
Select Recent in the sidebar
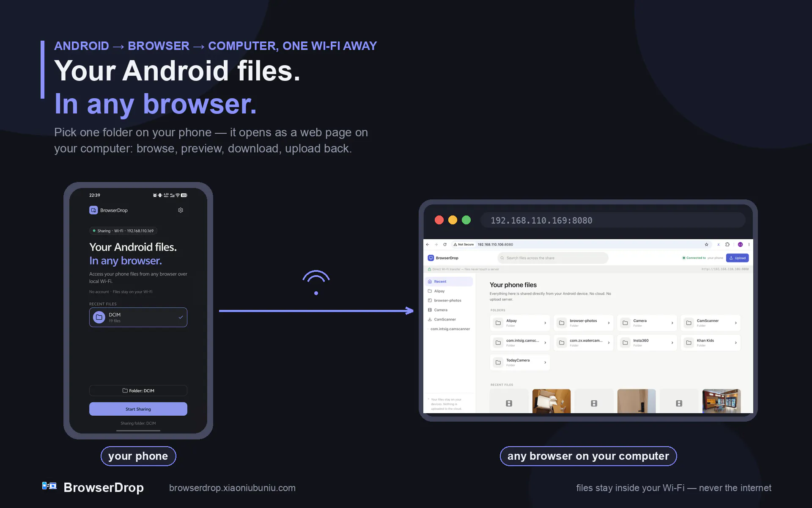pos(449,282)
